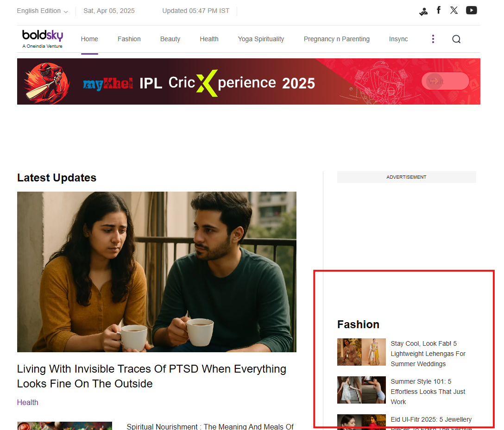This screenshot has height=430, width=504.
Task: Open Lightweight Lehengas For Summer Weddings article
Action: tap(428, 354)
